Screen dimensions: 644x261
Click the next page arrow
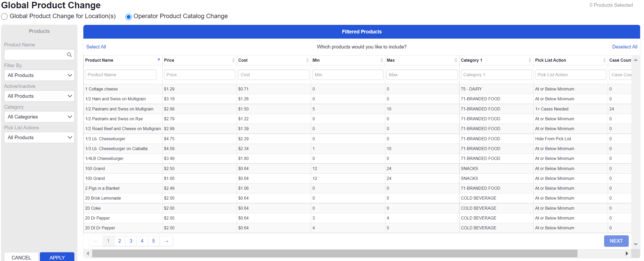click(x=166, y=241)
